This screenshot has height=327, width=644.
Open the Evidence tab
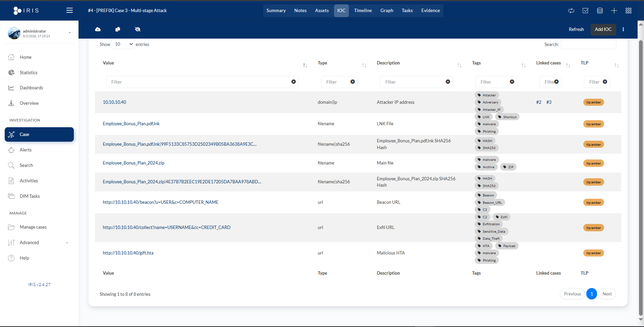click(x=430, y=11)
